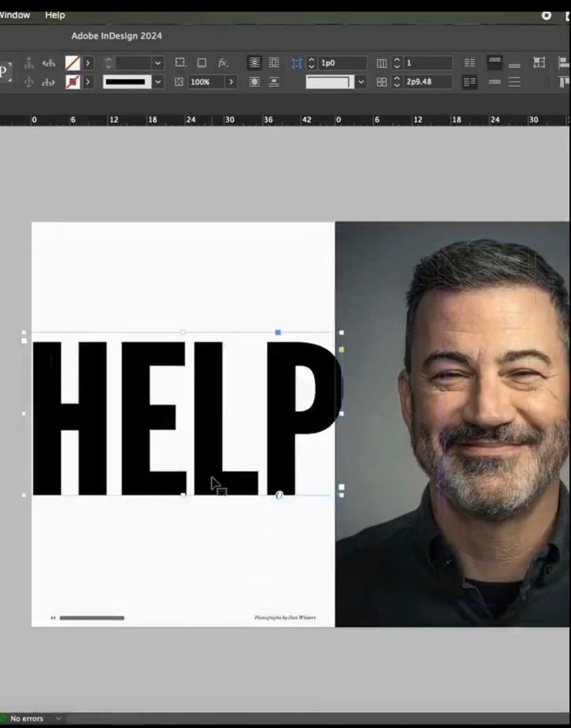Click the stroke color swatch
Screen dimensions: 571x728
(72, 82)
